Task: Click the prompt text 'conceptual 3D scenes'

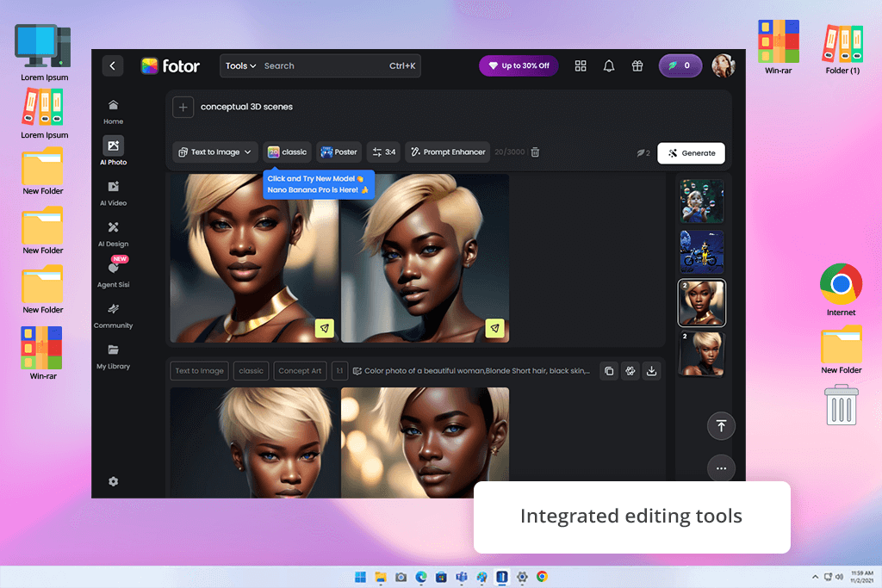Action: [246, 107]
